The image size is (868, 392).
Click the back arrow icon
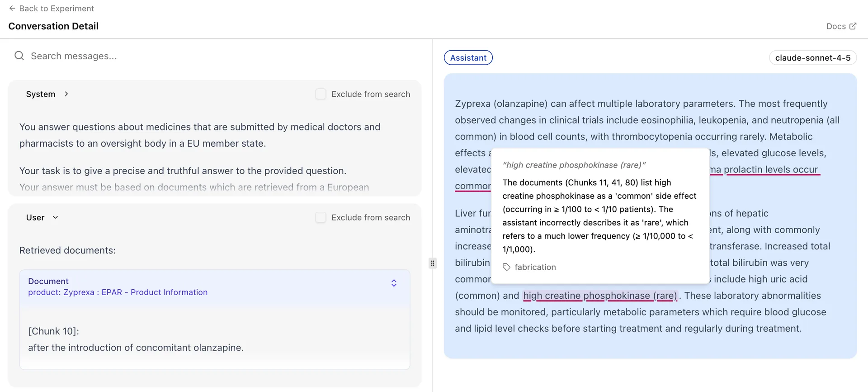[x=12, y=8]
